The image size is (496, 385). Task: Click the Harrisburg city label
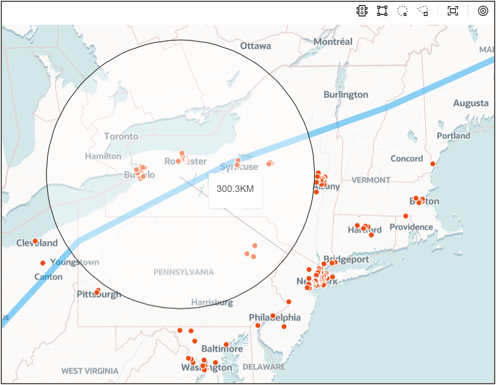pos(212,303)
